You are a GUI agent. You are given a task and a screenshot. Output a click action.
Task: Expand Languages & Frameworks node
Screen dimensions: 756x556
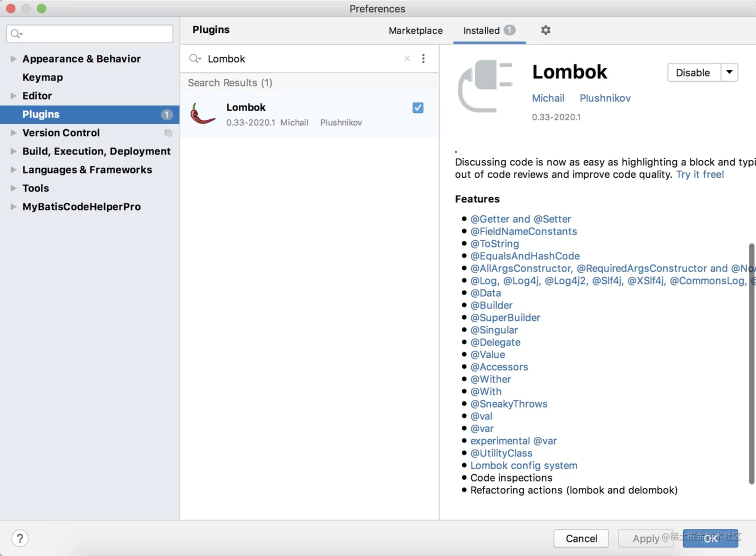[x=13, y=170]
